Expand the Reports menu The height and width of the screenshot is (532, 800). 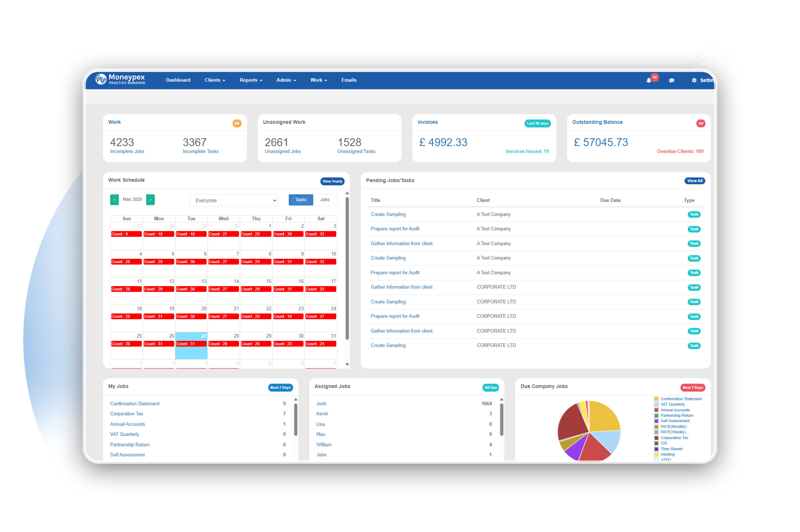click(251, 80)
